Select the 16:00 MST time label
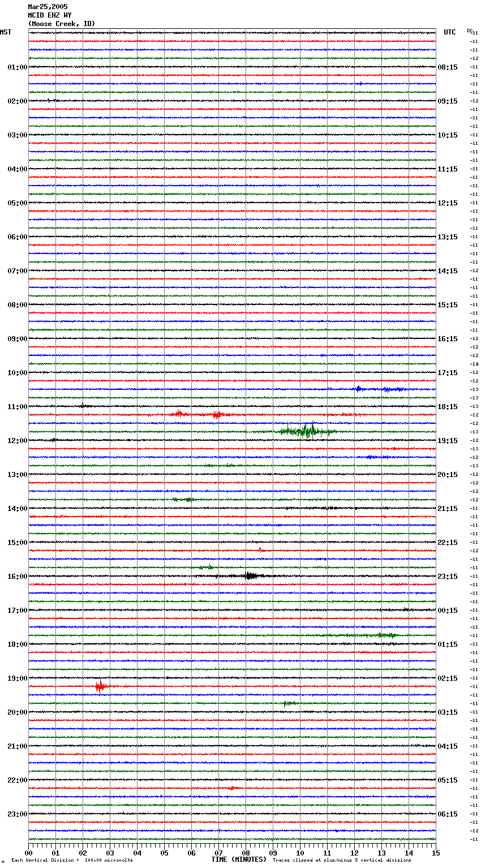 click(x=18, y=577)
